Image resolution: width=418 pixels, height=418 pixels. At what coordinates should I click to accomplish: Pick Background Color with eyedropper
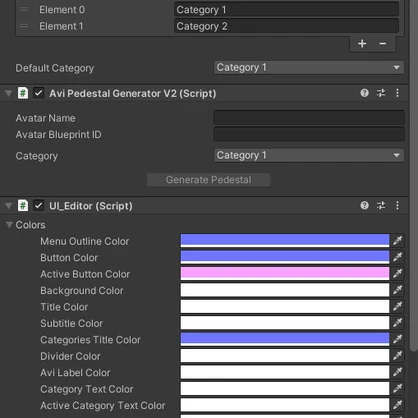[397, 290]
